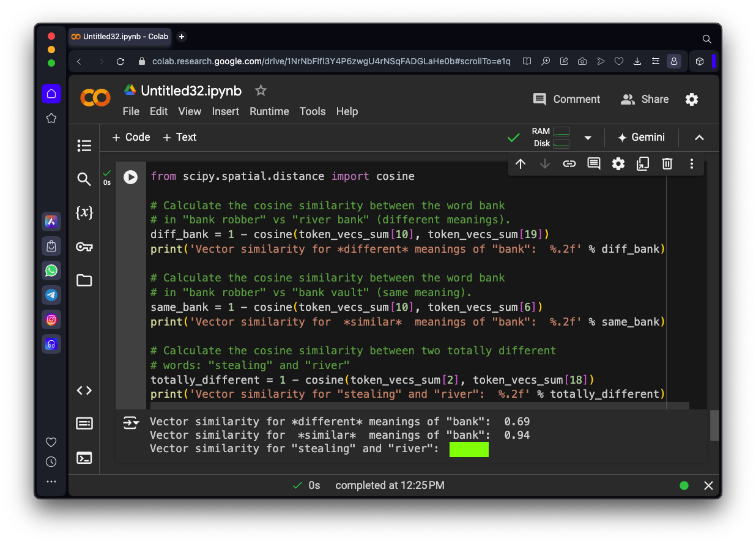Open the Gemini assistant

pyautogui.click(x=641, y=137)
